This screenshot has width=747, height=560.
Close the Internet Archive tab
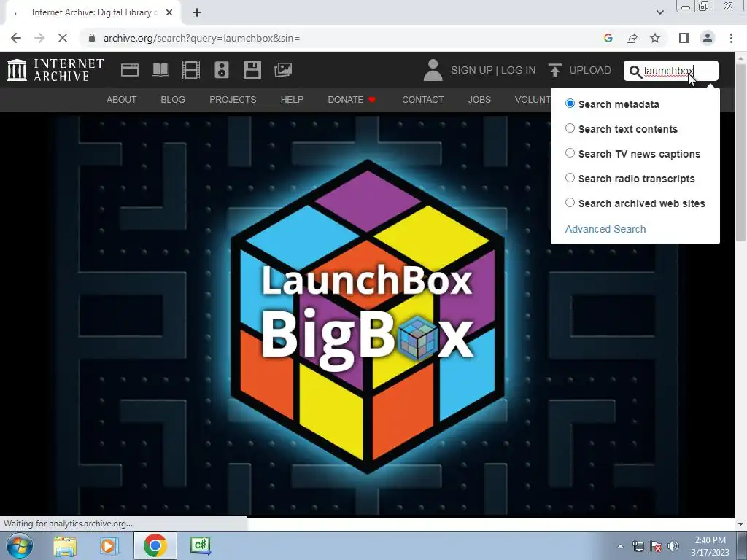pos(169,12)
